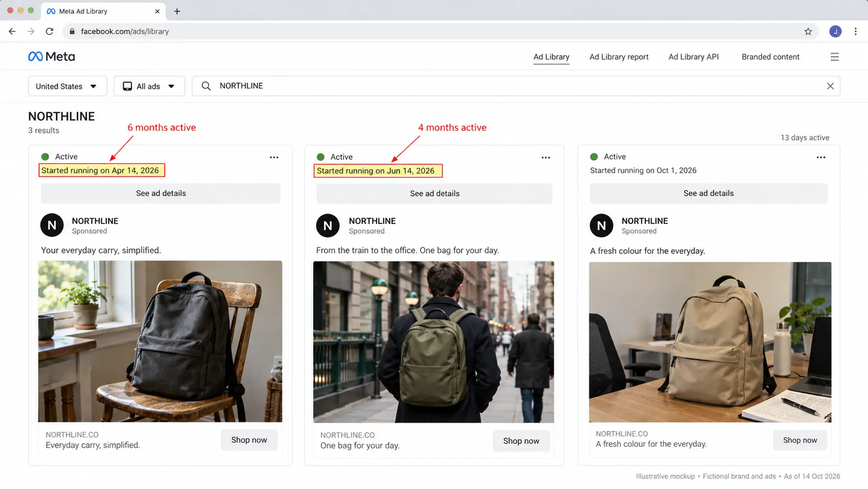Click NORTHLINE avatar on fresh colour ad
The image size is (868, 489).
coord(601,226)
